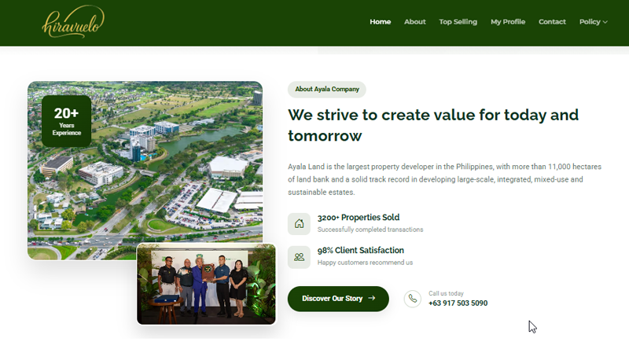The width and height of the screenshot is (629, 364).
Task: Click the 98% Client Satisfaction heading
Action: pyautogui.click(x=360, y=251)
